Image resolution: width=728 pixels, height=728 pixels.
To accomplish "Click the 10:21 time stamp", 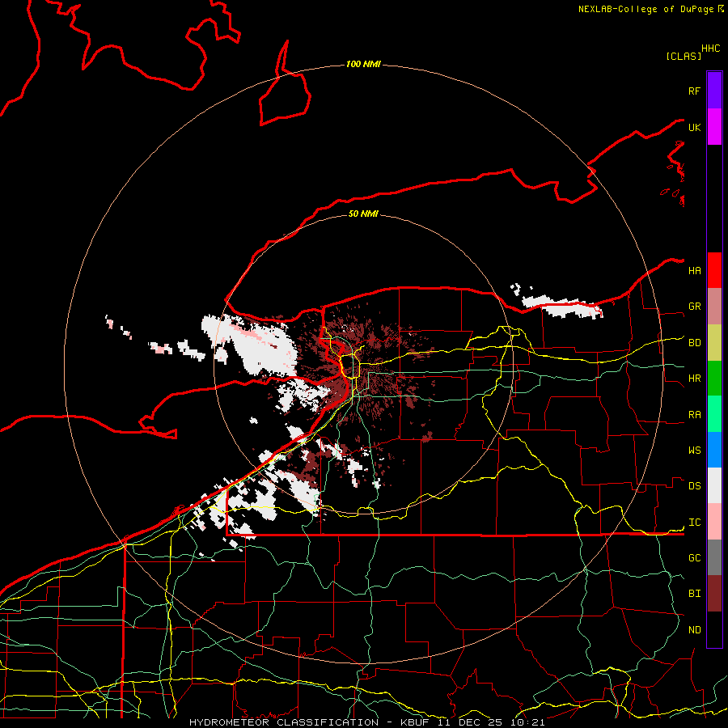I will (x=527, y=722).
